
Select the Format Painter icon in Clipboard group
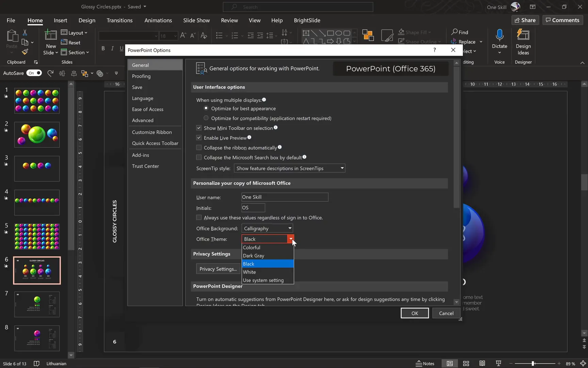click(x=24, y=52)
